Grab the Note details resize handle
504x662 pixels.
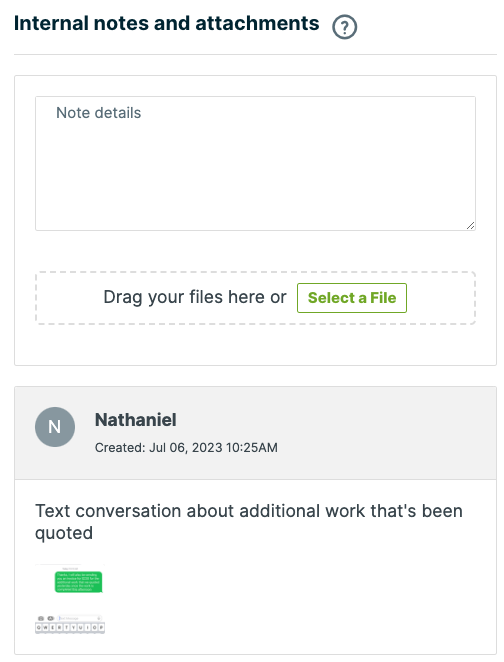tap(470, 225)
